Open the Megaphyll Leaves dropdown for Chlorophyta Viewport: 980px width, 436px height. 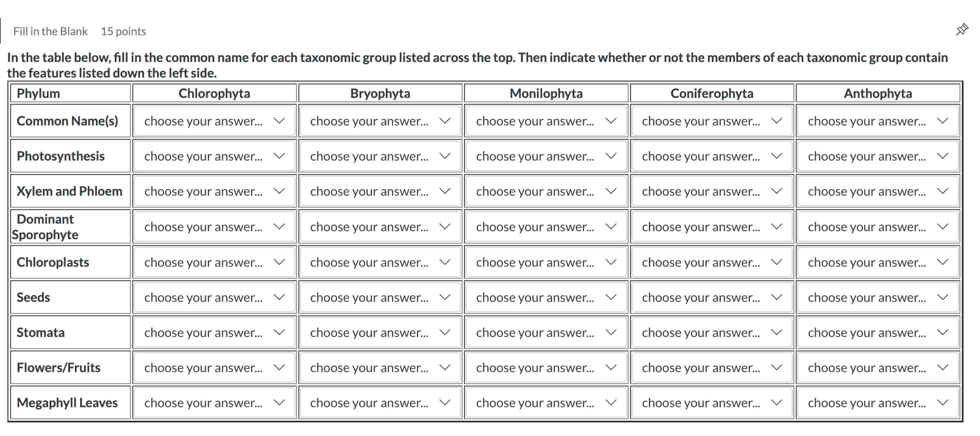[214, 402]
